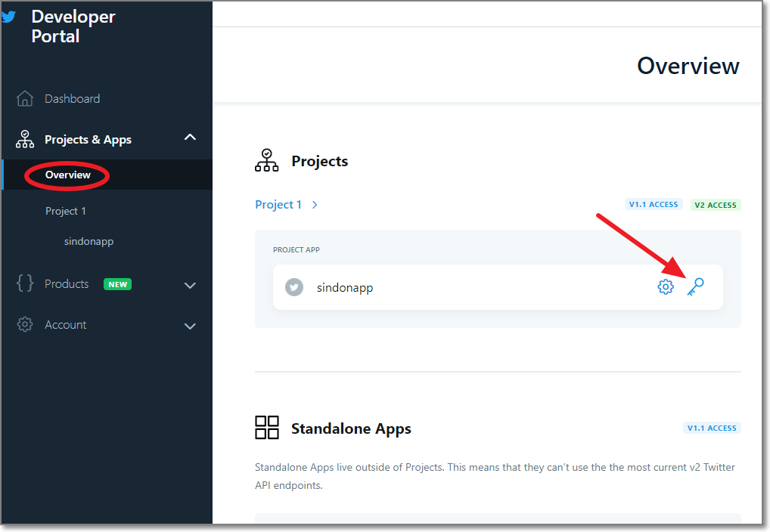Open sindonapp in the sidebar

(89, 242)
